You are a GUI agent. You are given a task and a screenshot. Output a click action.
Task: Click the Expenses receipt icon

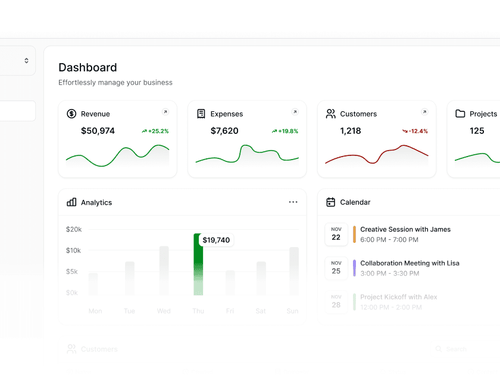(201, 114)
